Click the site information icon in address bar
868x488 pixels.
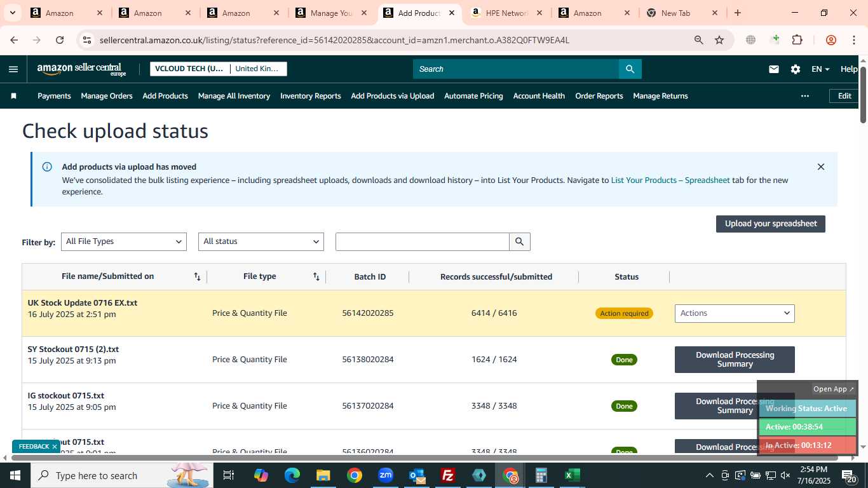pyautogui.click(x=87, y=40)
